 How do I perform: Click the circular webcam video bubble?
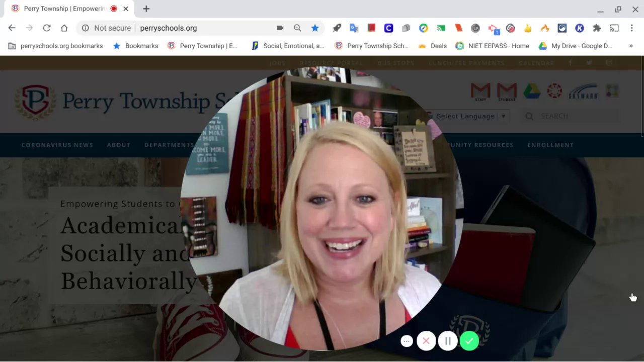click(322, 209)
